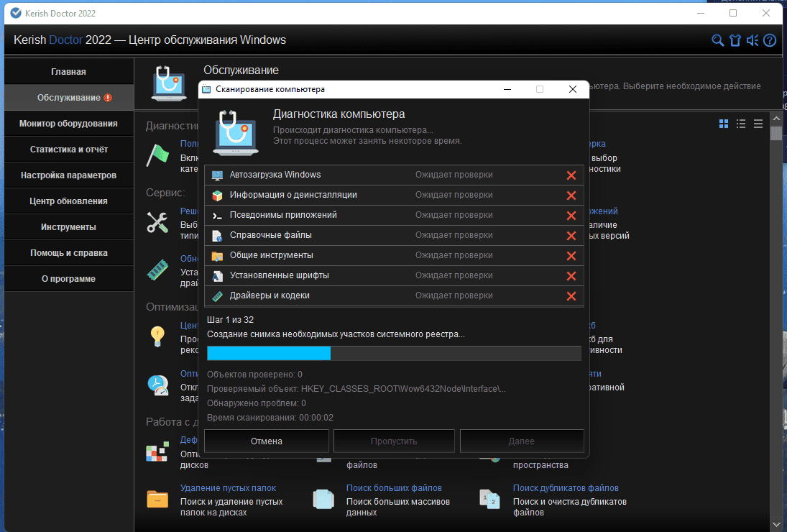Open О программе in the sidebar
Screen dimensions: 787x532
pos(69,279)
